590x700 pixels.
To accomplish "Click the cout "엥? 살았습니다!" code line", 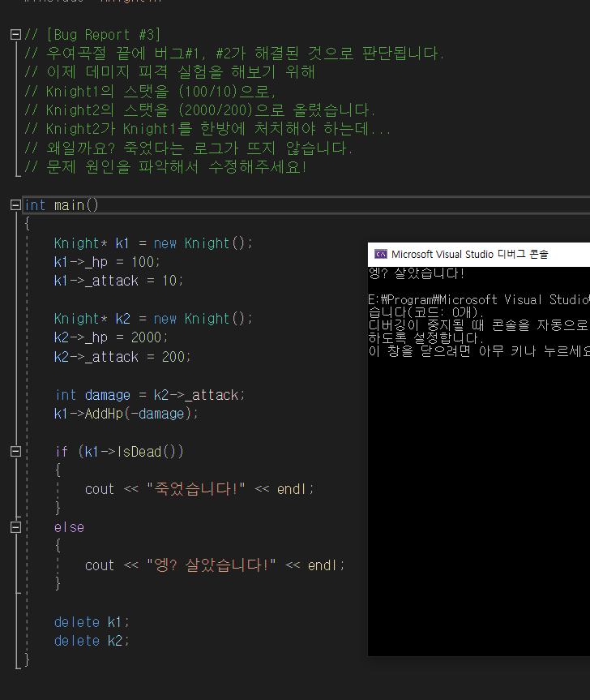I will 215,565.
